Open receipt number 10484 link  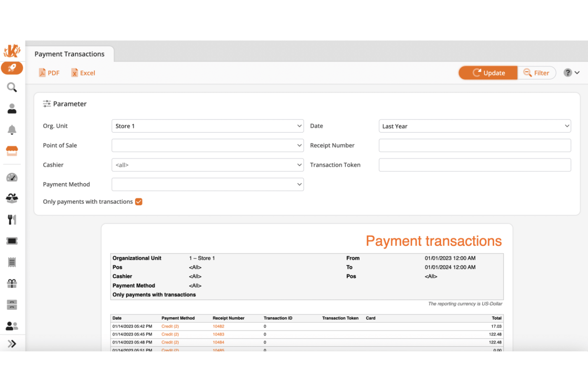(219, 342)
